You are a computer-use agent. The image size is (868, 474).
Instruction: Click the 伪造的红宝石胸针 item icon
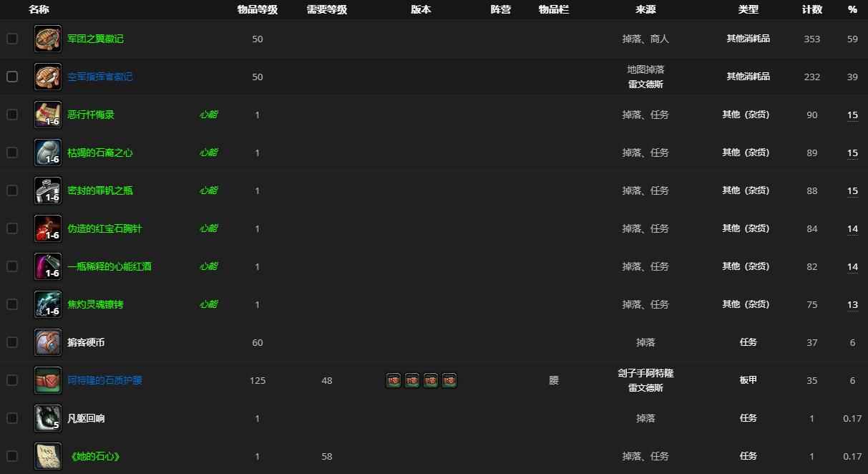coord(48,228)
